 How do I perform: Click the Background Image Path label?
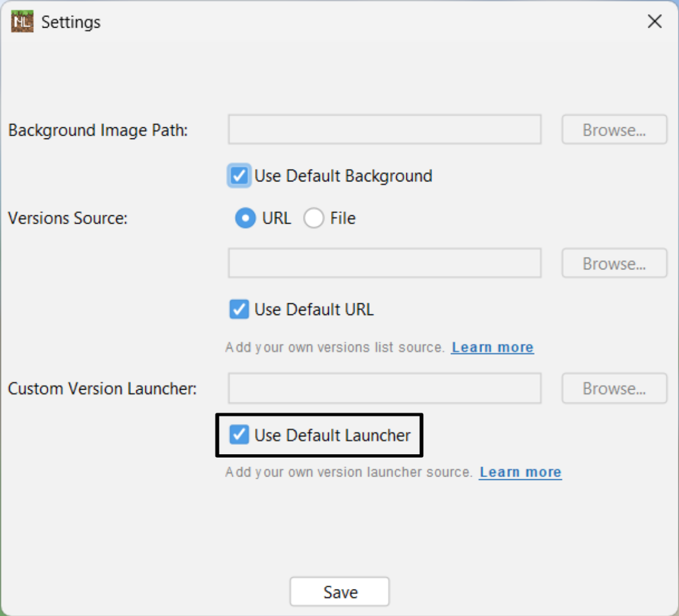98,130
